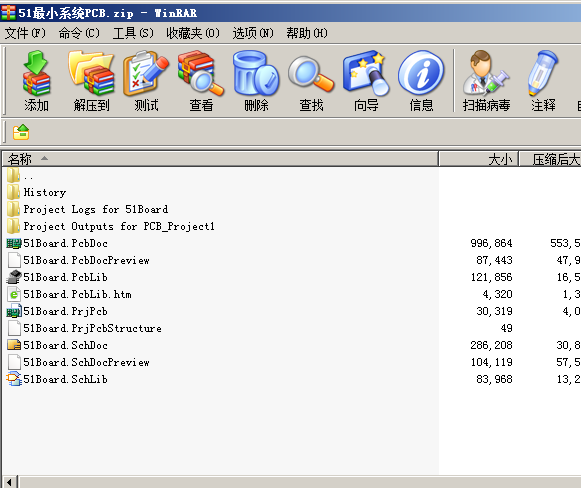Viewport: 581px width, 488px height.
Task: Click the 51Board.PcbLib chip icon
Action: pos(14,277)
